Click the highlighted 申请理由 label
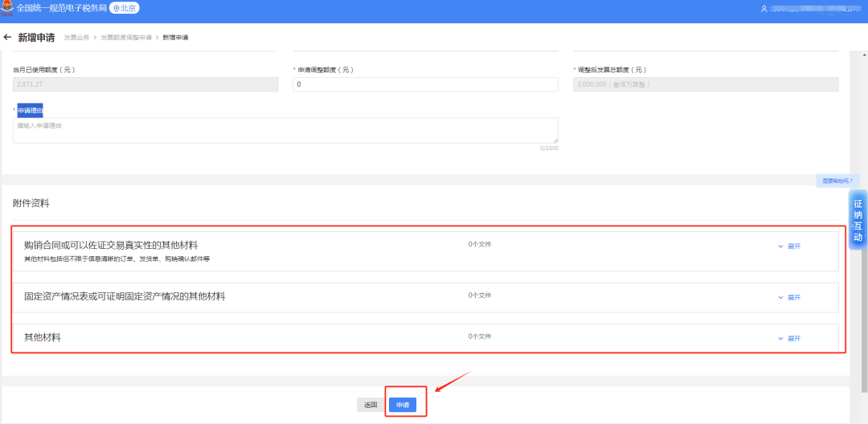 point(30,110)
